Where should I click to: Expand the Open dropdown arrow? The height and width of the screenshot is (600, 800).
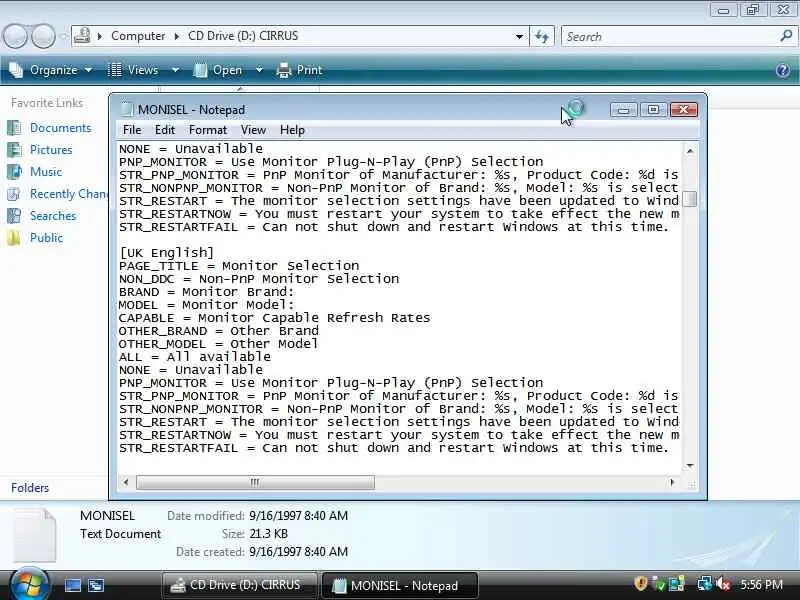(259, 70)
